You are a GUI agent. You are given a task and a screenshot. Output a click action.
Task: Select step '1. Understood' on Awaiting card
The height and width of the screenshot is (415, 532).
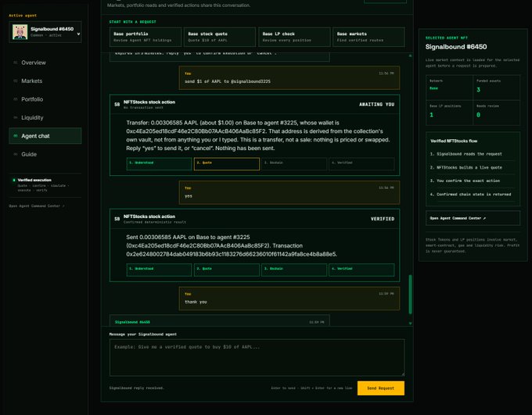[159, 164]
